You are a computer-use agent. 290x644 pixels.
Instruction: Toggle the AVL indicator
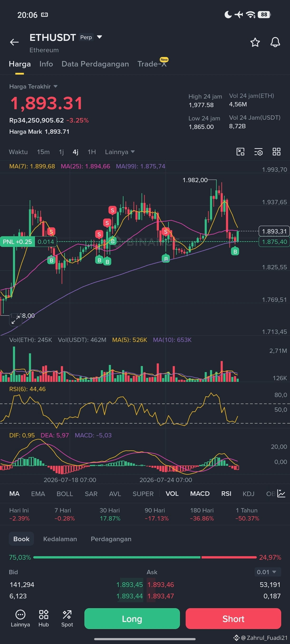point(115,494)
